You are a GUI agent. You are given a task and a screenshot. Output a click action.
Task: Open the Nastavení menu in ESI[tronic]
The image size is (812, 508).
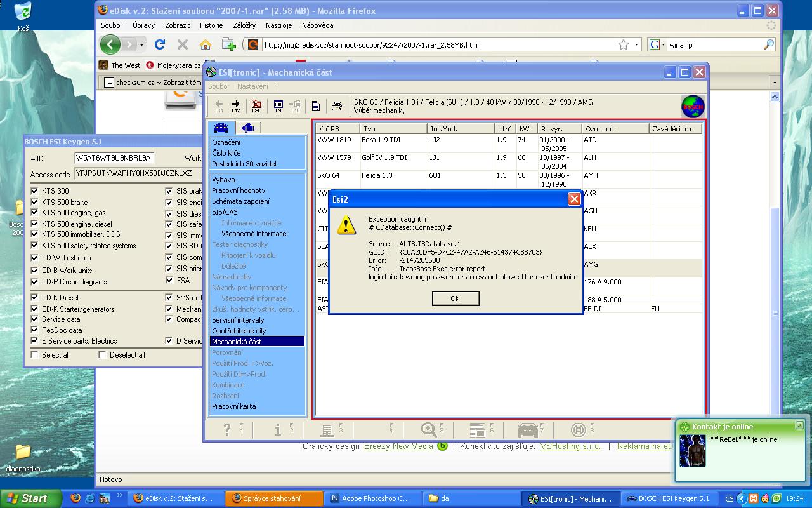click(x=252, y=86)
